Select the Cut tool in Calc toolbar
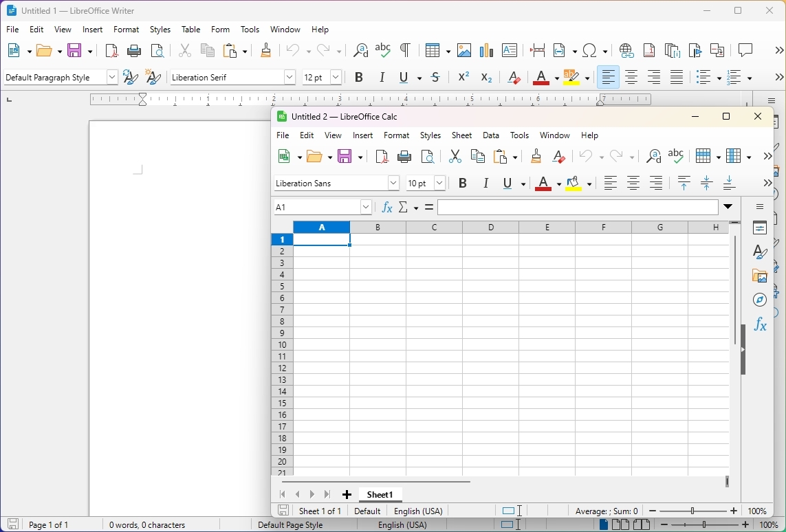Viewport: 786px width, 532px height. pos(455,157)
